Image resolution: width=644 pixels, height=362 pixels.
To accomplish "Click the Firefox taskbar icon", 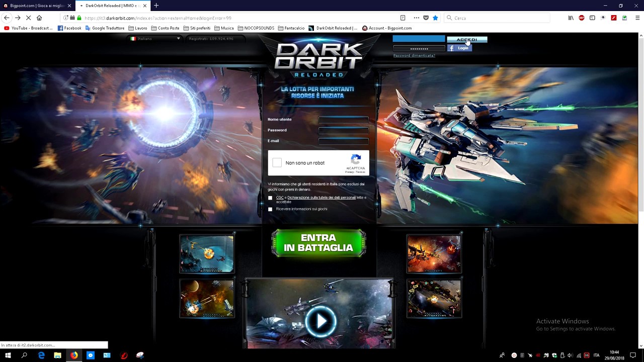I will (74, 355).
